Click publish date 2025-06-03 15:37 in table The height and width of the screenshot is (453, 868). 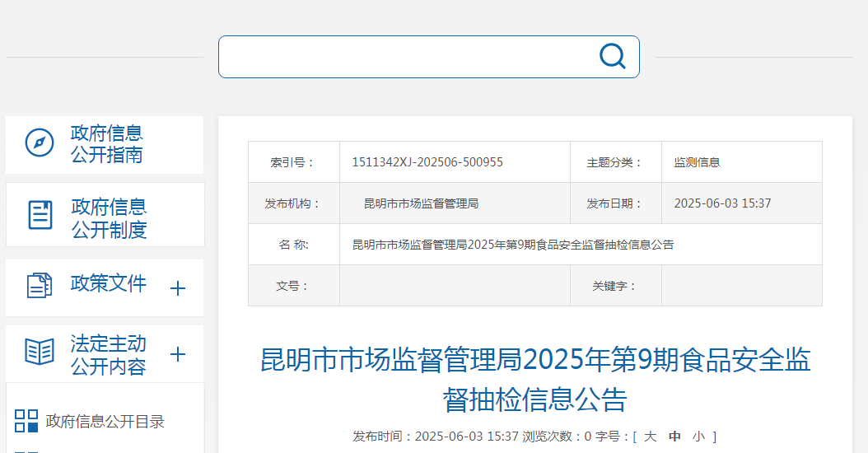[722, 203]
